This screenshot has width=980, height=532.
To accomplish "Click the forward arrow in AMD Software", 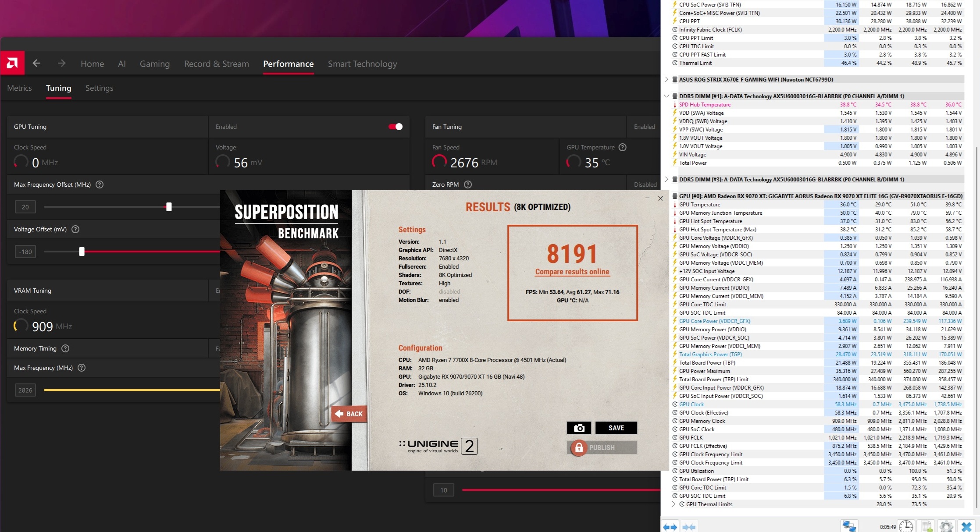I will [x=61, y=64].
